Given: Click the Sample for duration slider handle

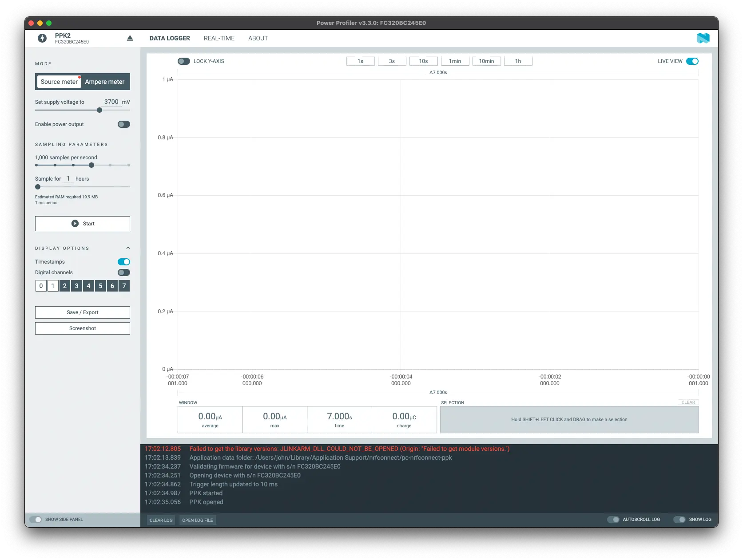Looking at the screenshot, I should coord(38,187).
